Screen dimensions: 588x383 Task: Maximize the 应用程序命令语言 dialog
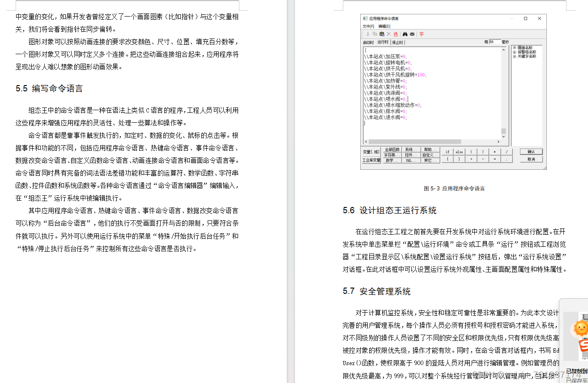coord(525,19)
